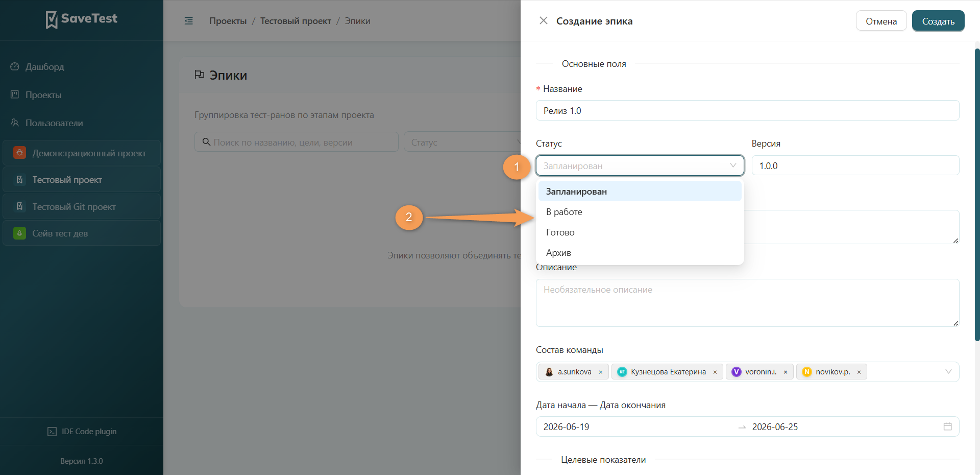Expand the Состав команды selector arrow
The image size is (980, 475).
coord(948,372)
